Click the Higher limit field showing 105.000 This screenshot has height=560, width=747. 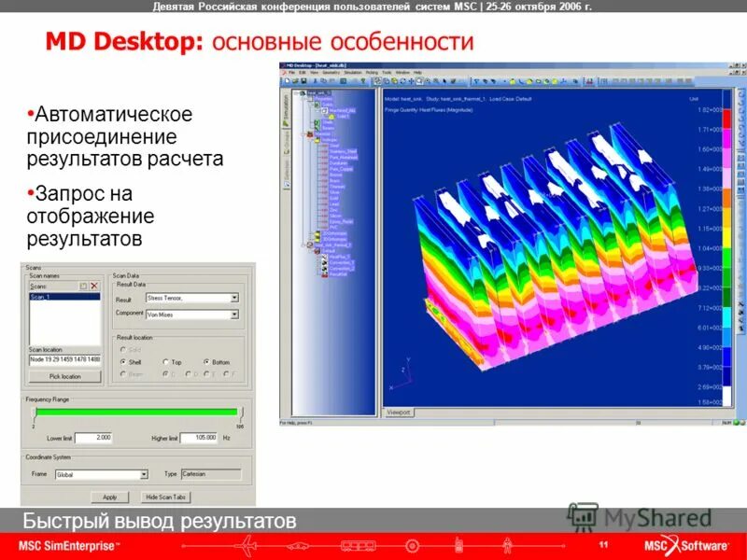coord(199,438)
